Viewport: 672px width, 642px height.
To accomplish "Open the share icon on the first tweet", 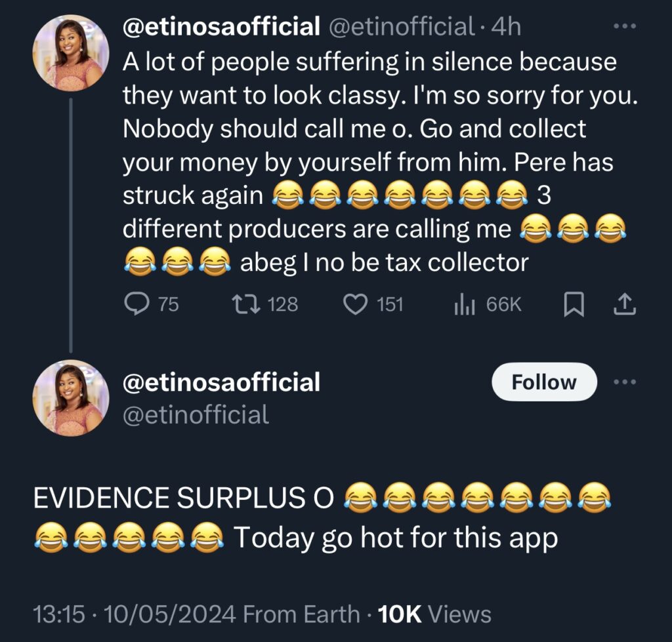I will coord(625,303).
